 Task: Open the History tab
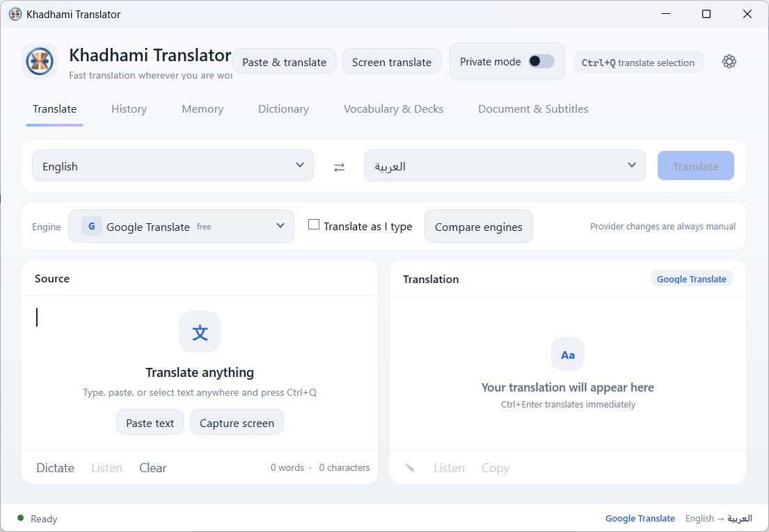pyautogui.click(x=129, y=108)
